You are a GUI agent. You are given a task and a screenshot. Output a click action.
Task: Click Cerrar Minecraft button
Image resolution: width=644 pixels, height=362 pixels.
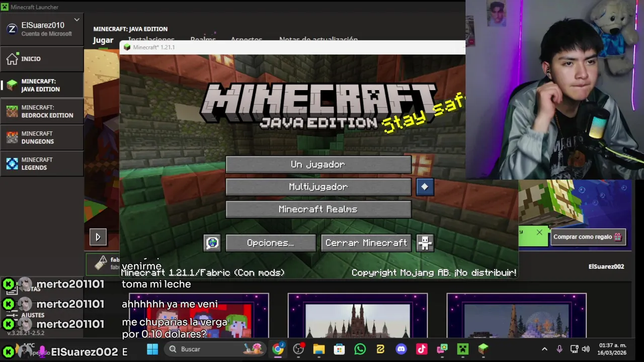366,243
